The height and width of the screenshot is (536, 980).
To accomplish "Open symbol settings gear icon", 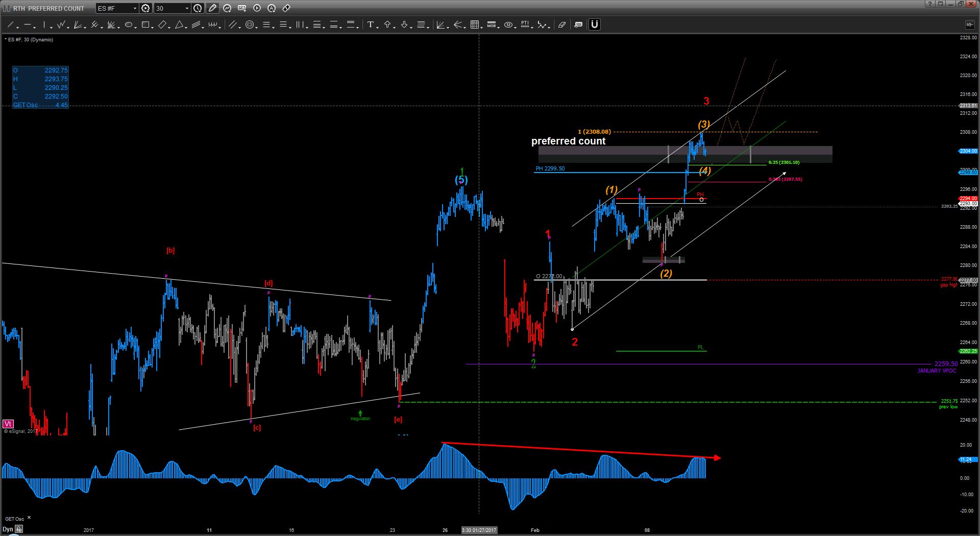I will pos(145,8).
